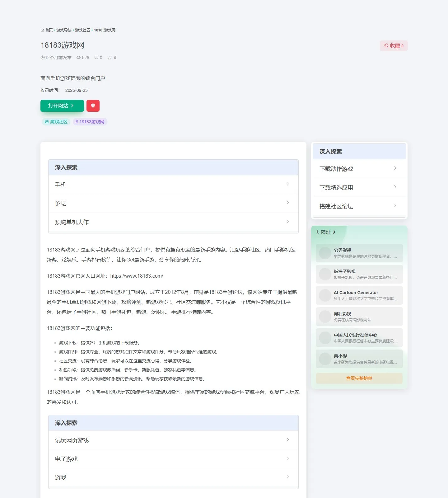
Task: Click the clock icon before 12个月前发布
Action: point(43,58)
